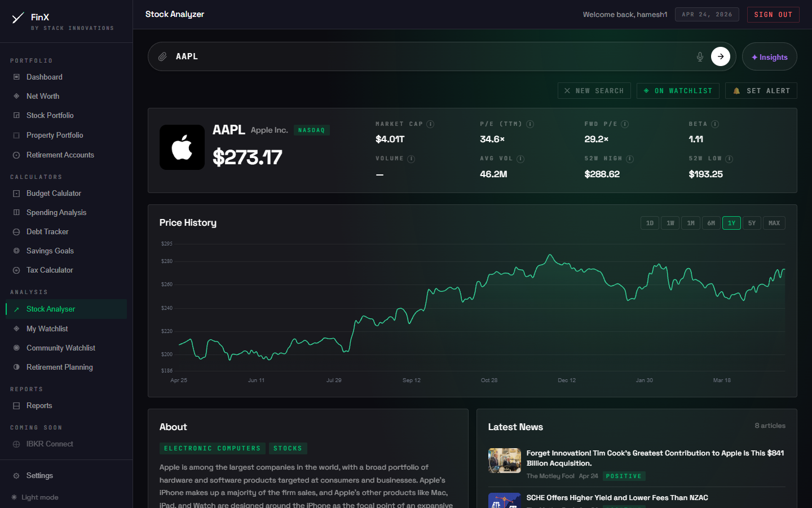Click the P/E (TTM) info icon

tap(530, 124)
